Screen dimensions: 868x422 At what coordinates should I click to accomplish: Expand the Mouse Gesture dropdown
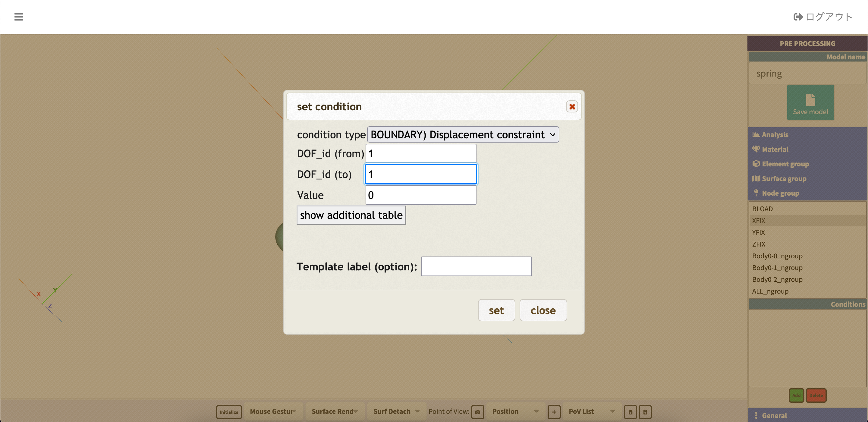(273, 411)
